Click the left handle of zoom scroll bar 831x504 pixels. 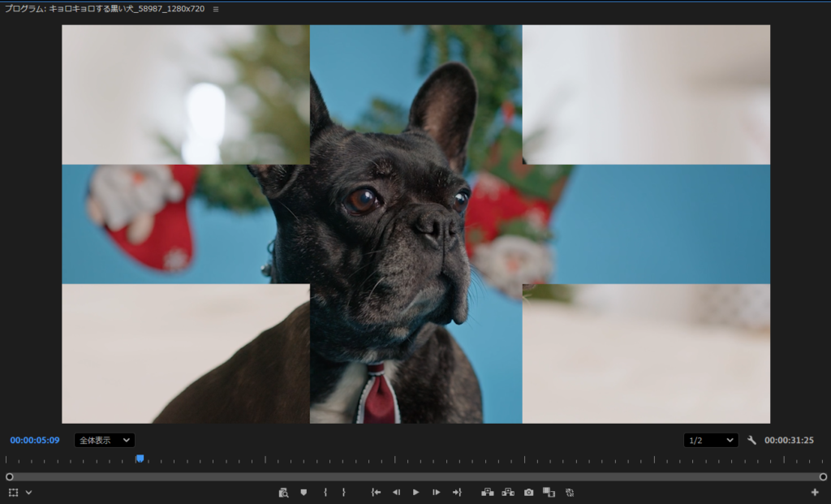click(10, 477)
